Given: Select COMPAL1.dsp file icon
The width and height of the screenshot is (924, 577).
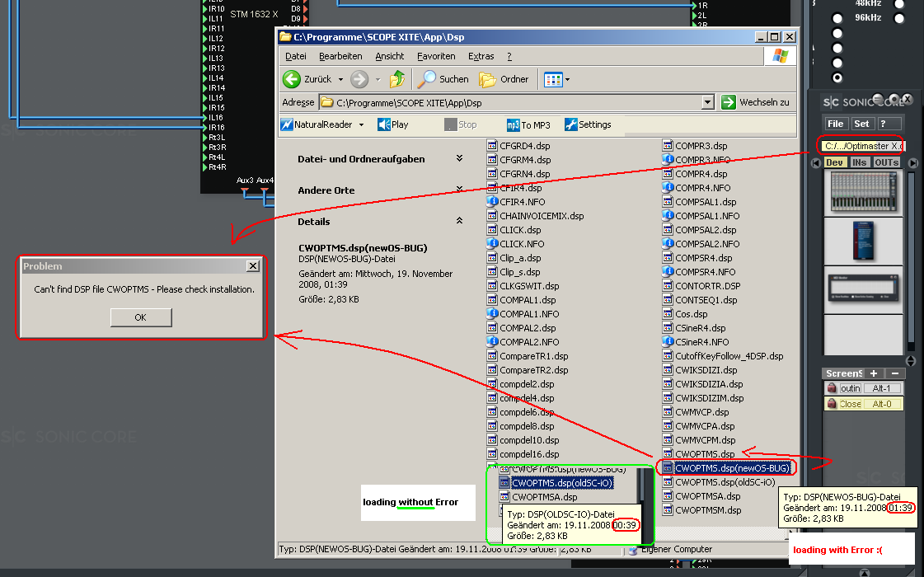Looking at the screenshot, I should [x=492, y=299].
